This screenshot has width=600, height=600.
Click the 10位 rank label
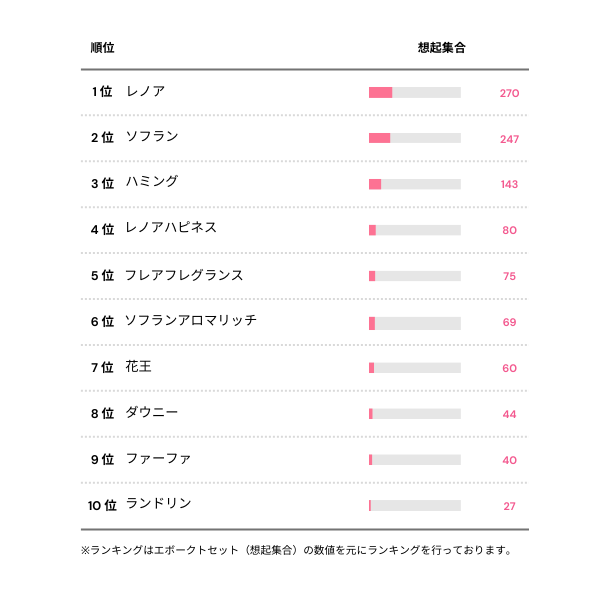click(103, 505)
